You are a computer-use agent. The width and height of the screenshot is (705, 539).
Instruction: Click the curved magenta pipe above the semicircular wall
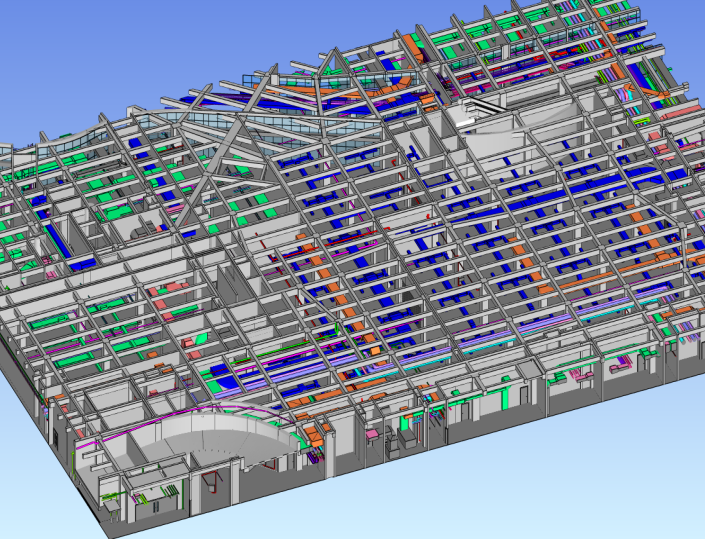point(200,414)
